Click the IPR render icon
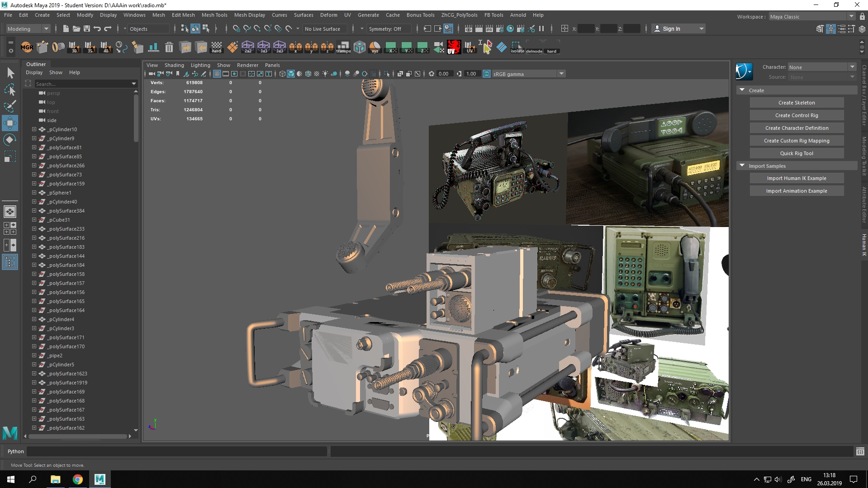Image resolution: width=868 pixels, height=488 pixels. click(x=489, y=28)
